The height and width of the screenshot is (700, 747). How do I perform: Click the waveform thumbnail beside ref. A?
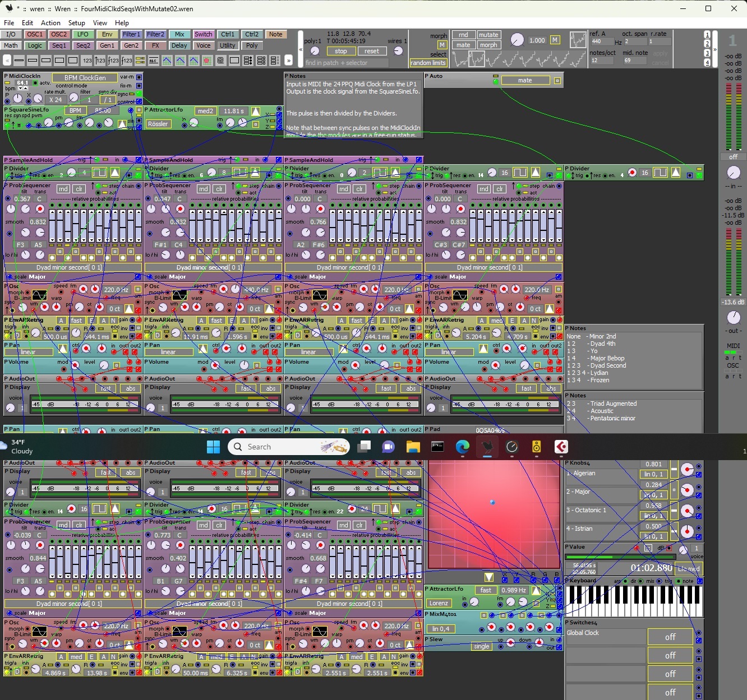[x=578, y=40]
